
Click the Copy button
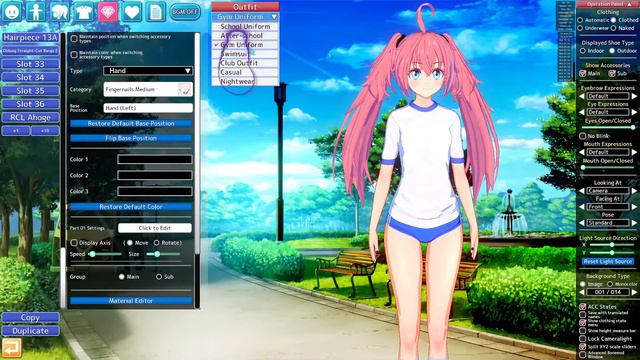pos(31,318)
